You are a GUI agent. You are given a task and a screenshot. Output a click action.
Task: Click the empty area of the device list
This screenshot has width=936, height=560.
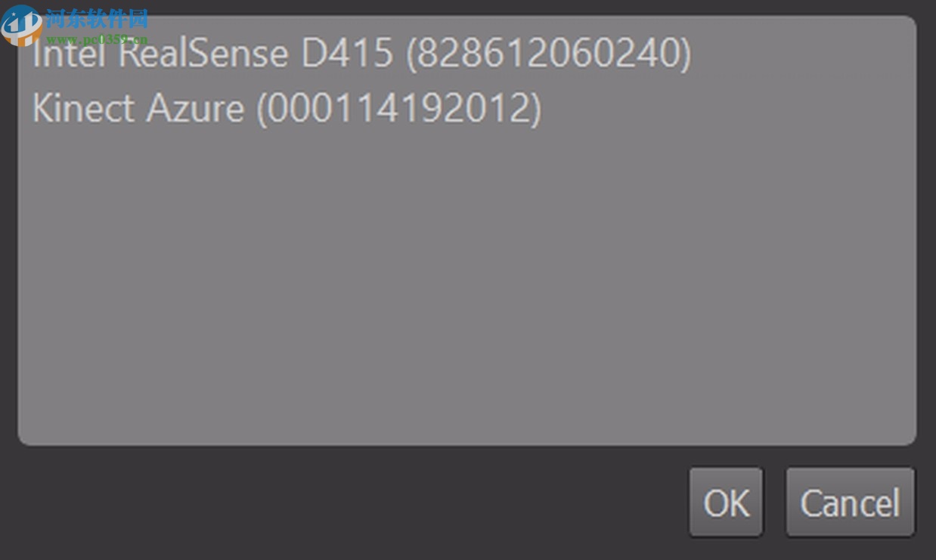click(x=466, y=287)
